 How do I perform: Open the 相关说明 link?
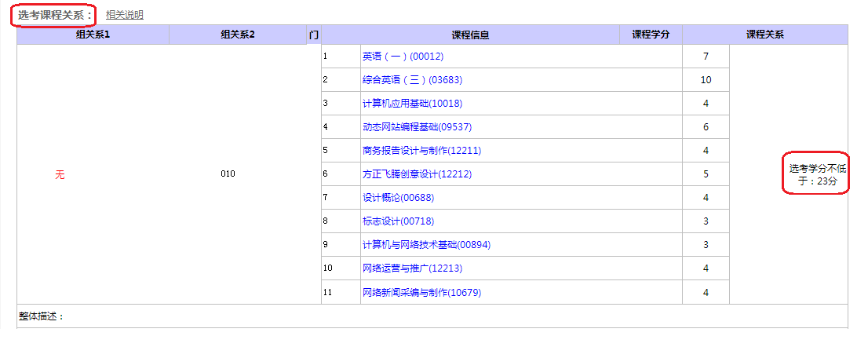click(x=124, y=15)
